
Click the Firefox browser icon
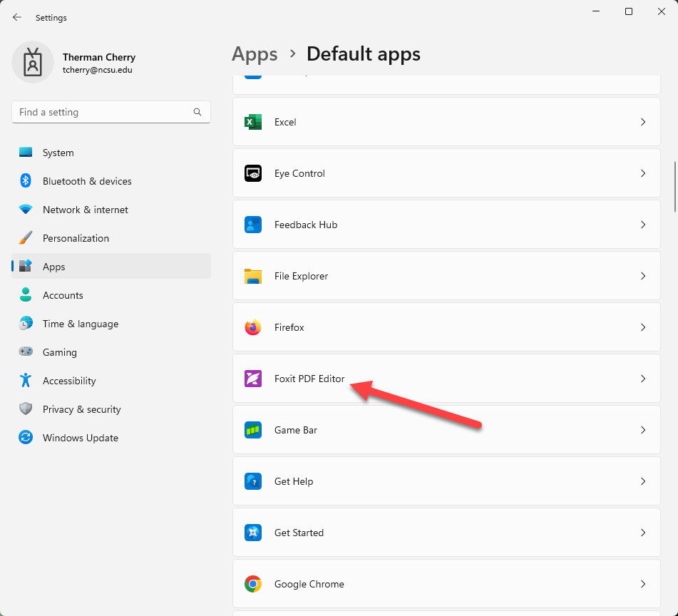252,327
